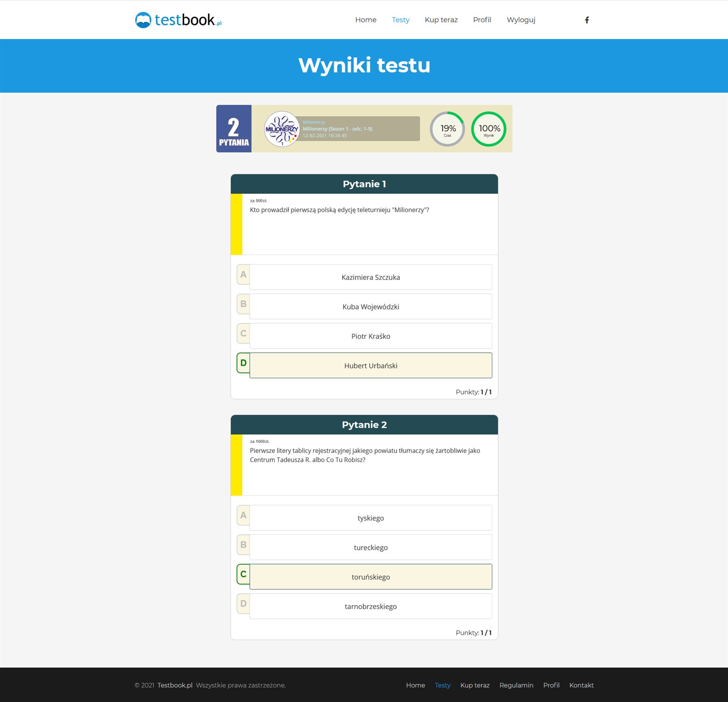Click Kontakt in the footer
Screen dimensions: 728x702
tap(581, 685)
